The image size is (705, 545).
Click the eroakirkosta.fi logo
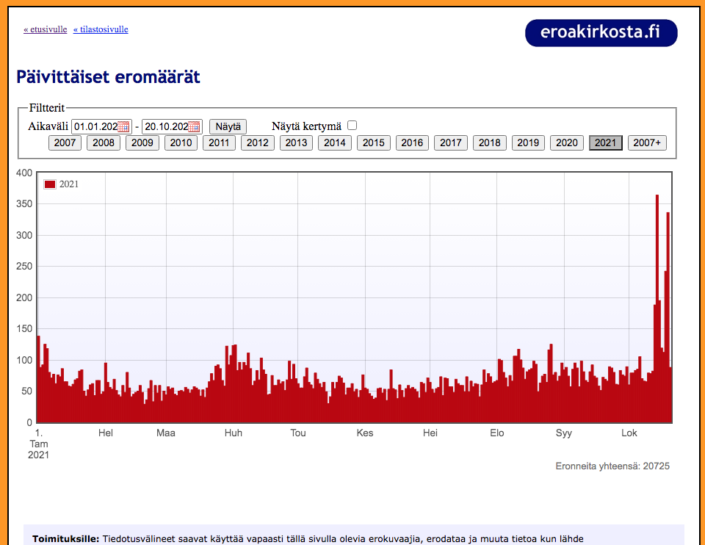coord(601,33)
